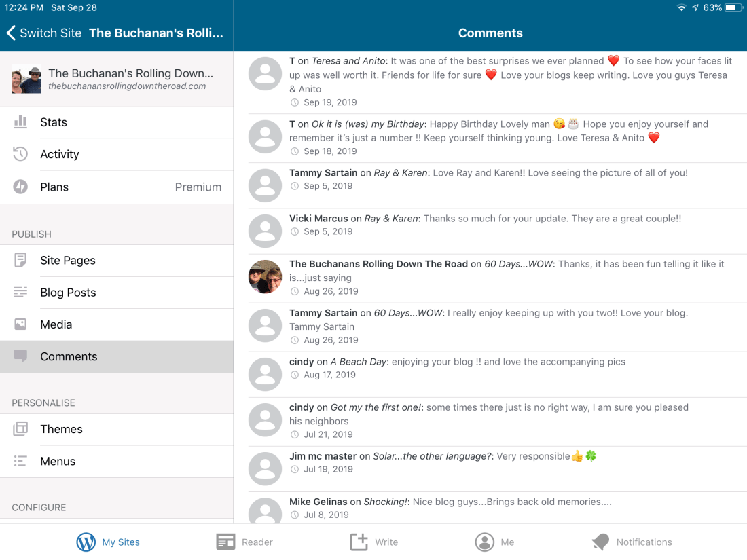Open the Menus list icon
Viewport: 747px width, 560px height.
20,461
